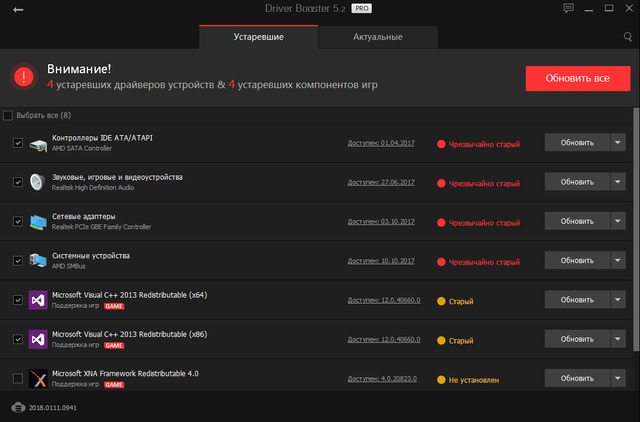Click the AMD SMBus system device icon
640x422 pixels.
pyautogui.click(x=38, y=261)
